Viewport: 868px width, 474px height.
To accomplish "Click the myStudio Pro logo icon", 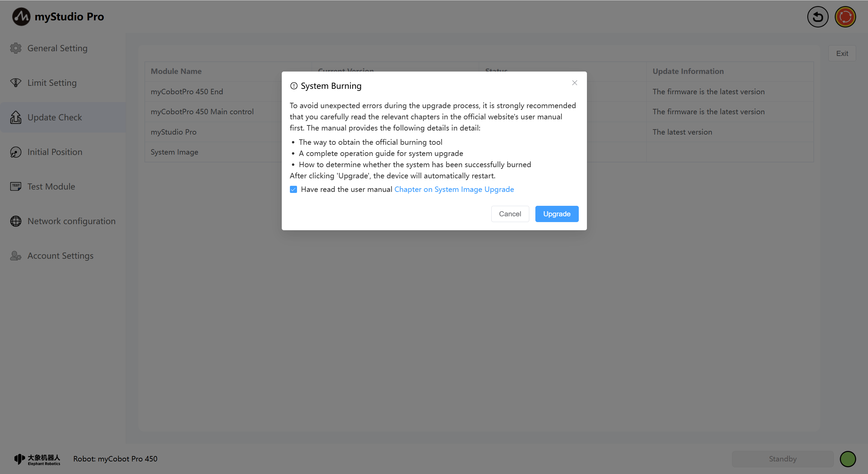I will click(21, 17).
